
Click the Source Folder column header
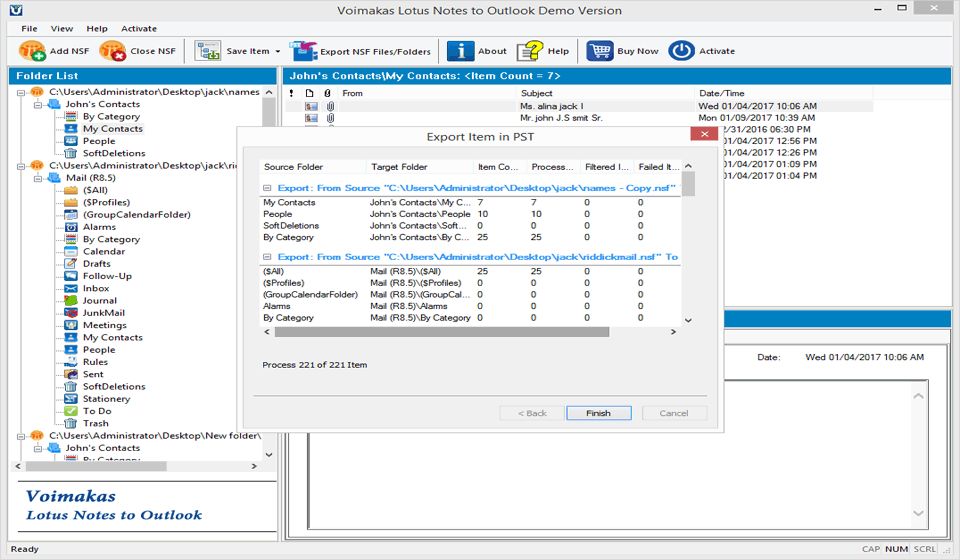[313, 166]
